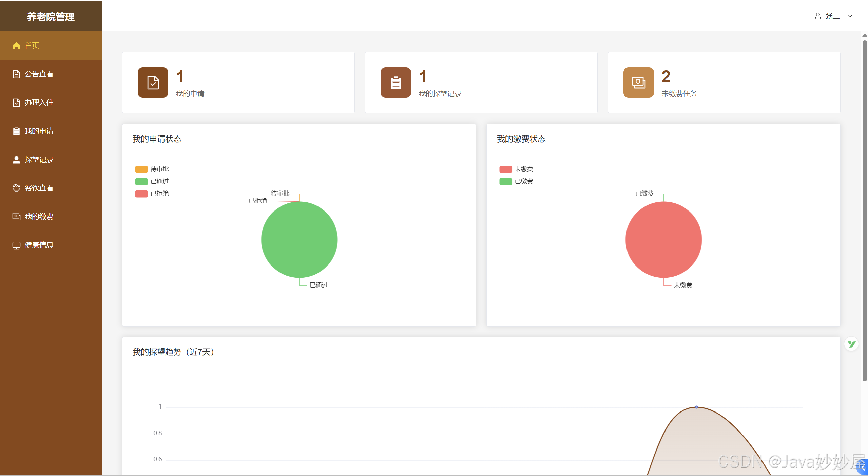Click the bowl icon next to 餐饮查看
Image resolution: width=868 pixels, height=476 pixels.
point(16,188)
